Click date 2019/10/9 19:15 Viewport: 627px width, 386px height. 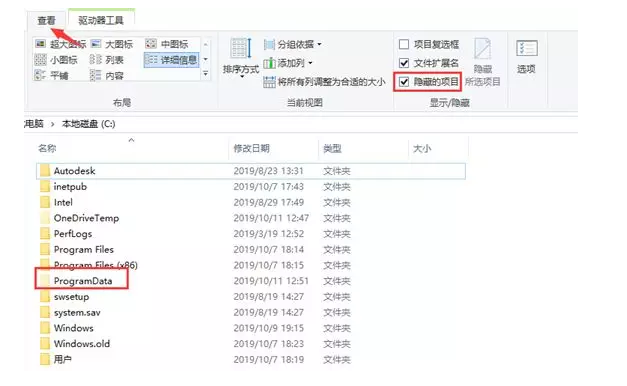click(x=268, y=328)
